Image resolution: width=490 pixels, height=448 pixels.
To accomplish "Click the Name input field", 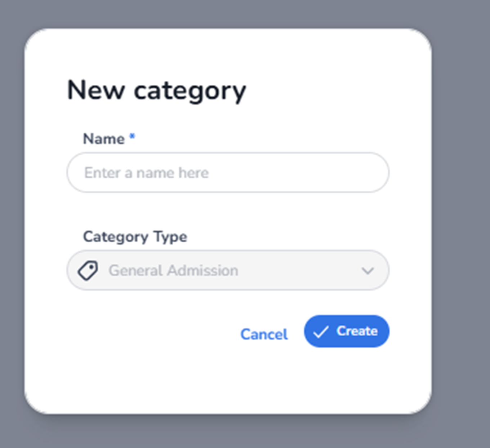I will 228,173.
